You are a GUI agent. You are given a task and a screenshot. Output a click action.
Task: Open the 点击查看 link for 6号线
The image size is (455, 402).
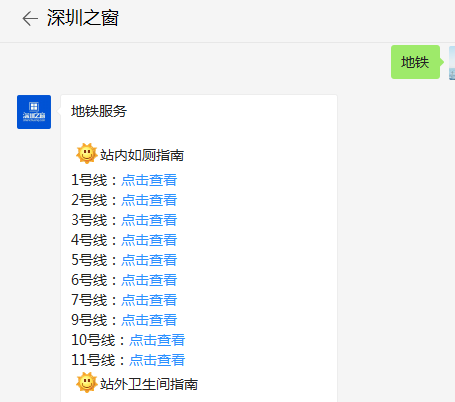[x=149, y=280]
